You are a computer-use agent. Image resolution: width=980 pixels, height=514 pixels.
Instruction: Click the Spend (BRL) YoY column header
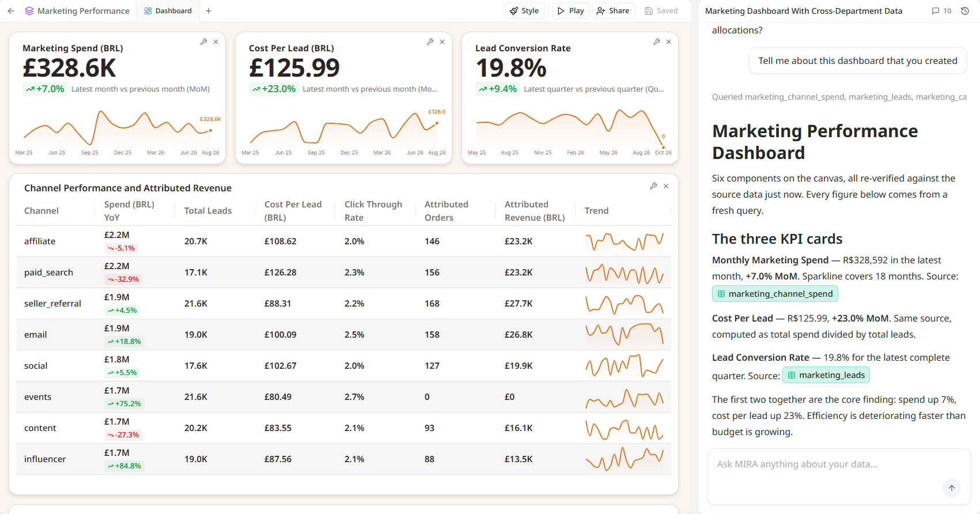129,211
